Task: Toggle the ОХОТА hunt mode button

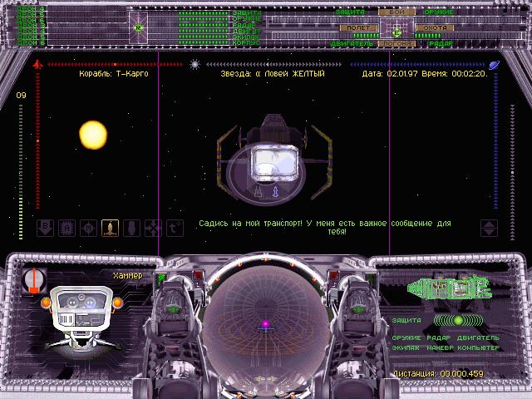Action: (435, 27)
